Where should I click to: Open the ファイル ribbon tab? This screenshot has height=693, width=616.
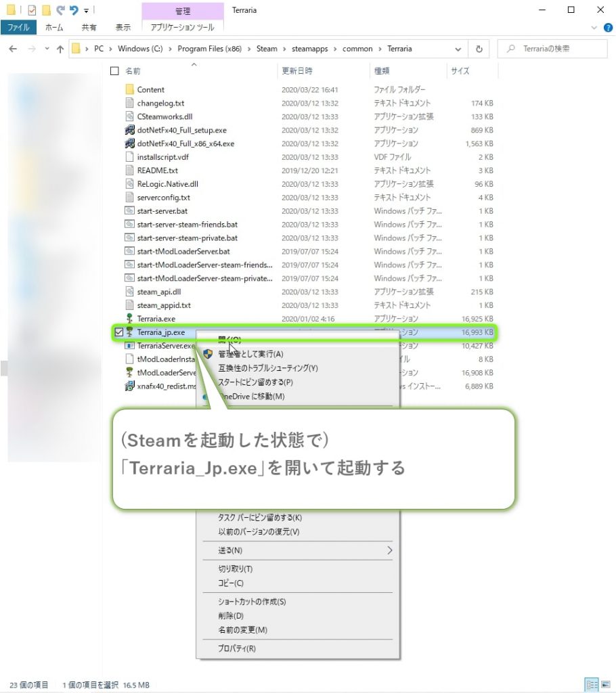click(x=18, y=28)
